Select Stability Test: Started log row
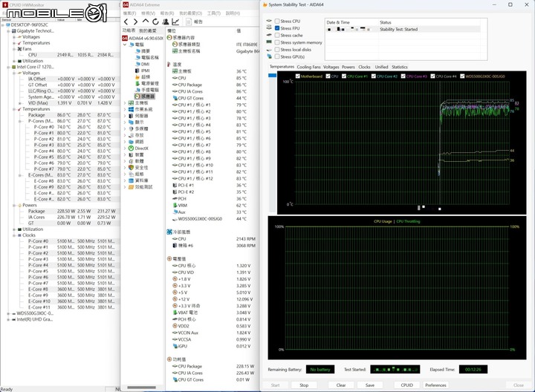Screen dimensions: 535x392 (403, 29)
